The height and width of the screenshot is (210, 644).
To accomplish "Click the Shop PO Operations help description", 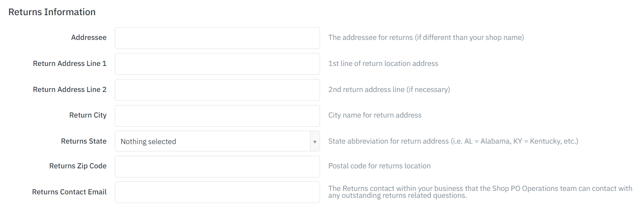I will tap(480, 192).
